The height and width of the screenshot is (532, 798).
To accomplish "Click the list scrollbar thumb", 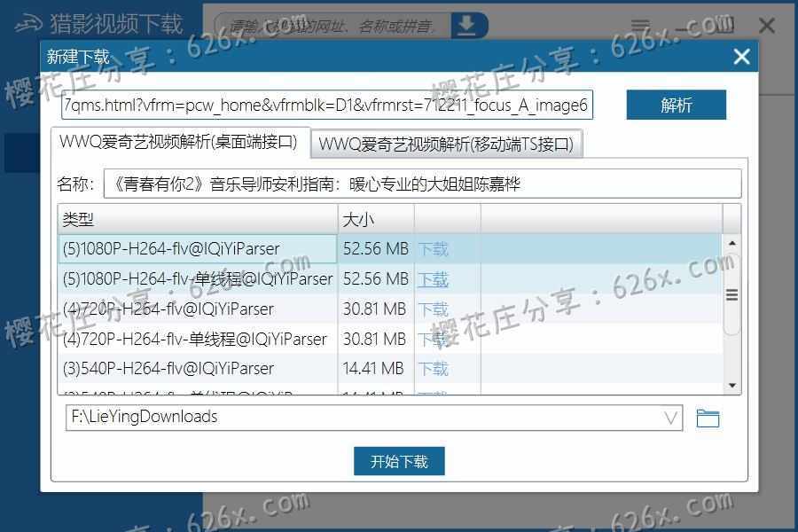I will (x=731, y=294).
